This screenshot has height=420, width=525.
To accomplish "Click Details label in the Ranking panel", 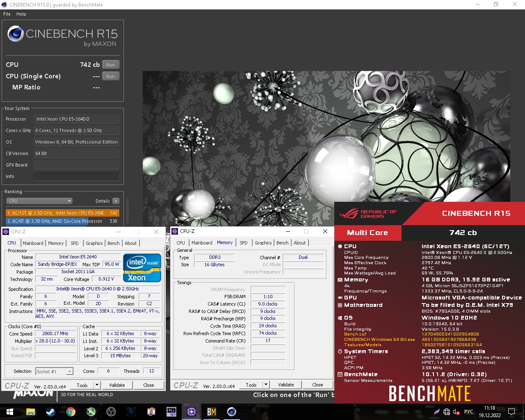I will click(103, 201).
